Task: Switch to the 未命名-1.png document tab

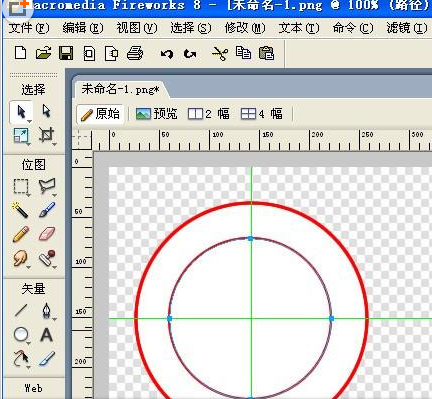Action: (x=120, y=89)
